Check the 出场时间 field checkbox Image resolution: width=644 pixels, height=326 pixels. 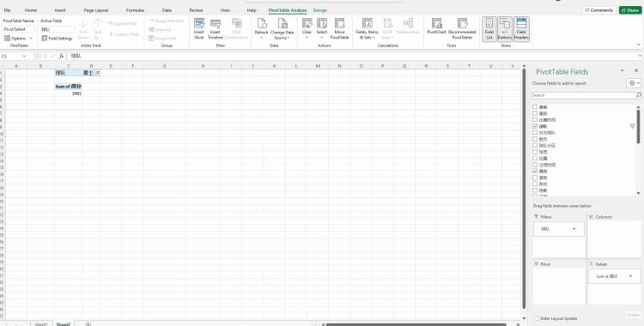(x=535, y=165)
